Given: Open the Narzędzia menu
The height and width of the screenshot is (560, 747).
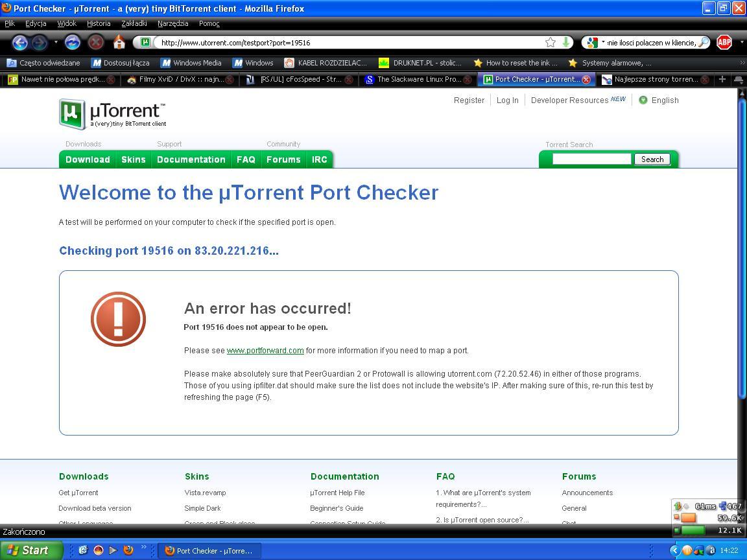Looking at the screenshot, I should (x=173, y=23).
